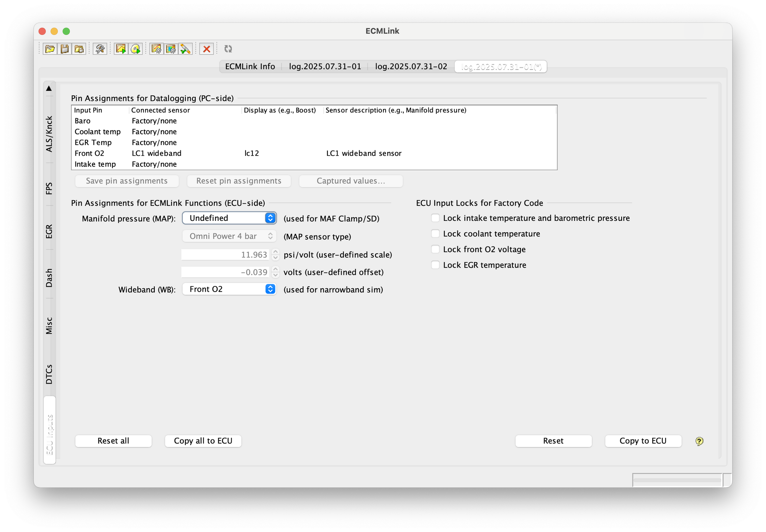
Task: Open colored table settings gear icon
Action: pyautogui.click(x=171, y=49)
